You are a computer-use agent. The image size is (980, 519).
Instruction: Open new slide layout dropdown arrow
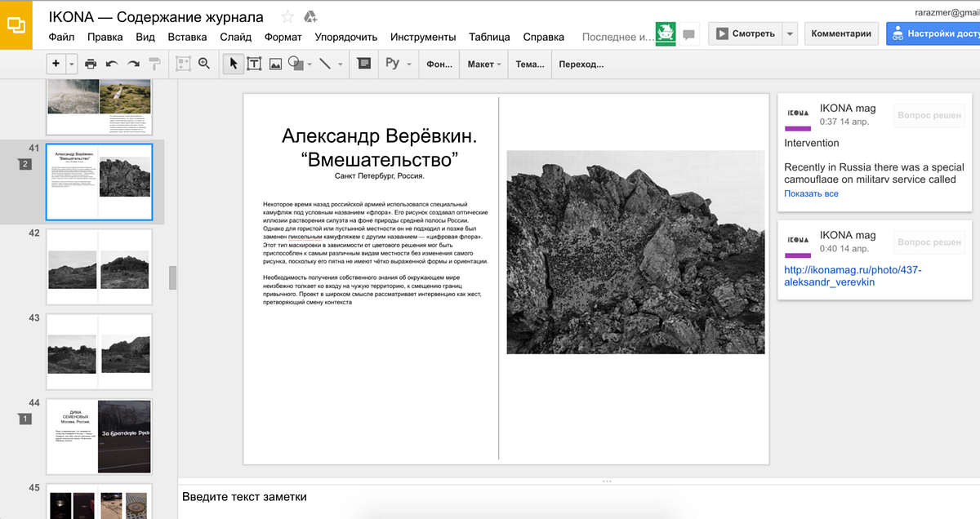tap(71, 63)
